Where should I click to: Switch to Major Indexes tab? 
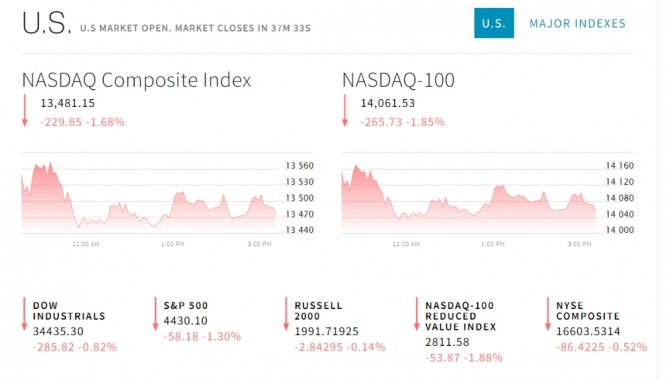577,24
